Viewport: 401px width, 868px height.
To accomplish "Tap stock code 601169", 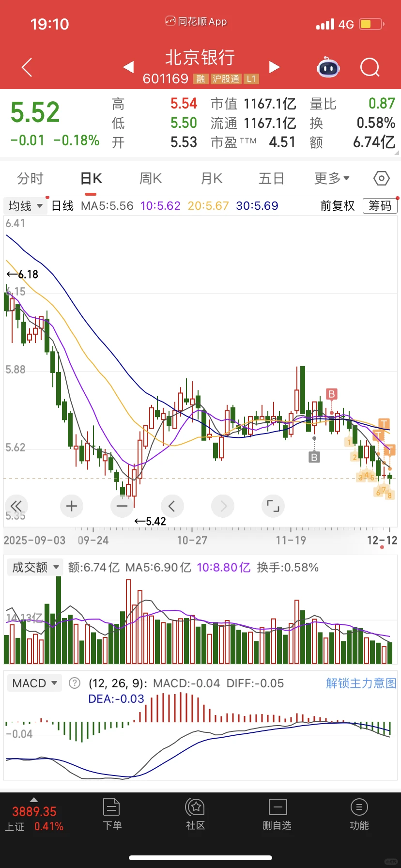I will pyautogui.click(x=166, y=78).
